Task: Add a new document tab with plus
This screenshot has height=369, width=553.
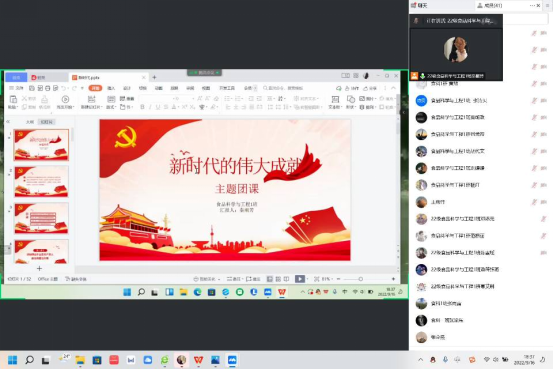Action: click(154, 77)
